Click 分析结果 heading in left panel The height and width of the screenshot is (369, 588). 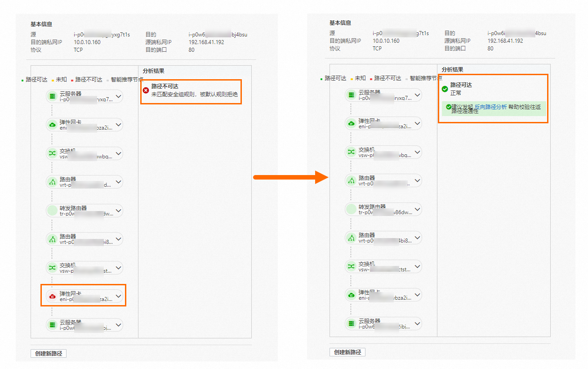[153, 71]
